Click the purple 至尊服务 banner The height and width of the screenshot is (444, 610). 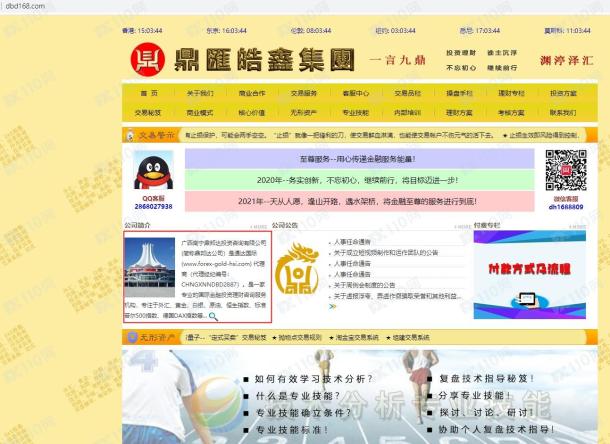point(359,159)
